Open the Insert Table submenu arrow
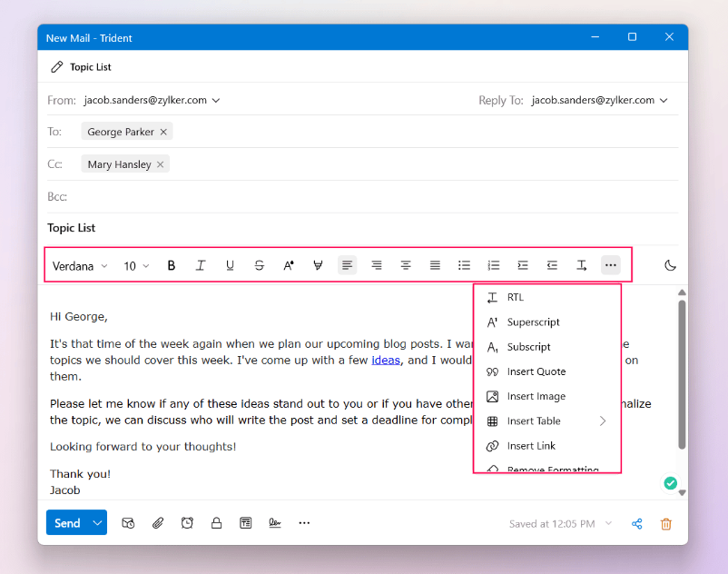Viewport: 728px width, 574px height. [x=603, y=421]
